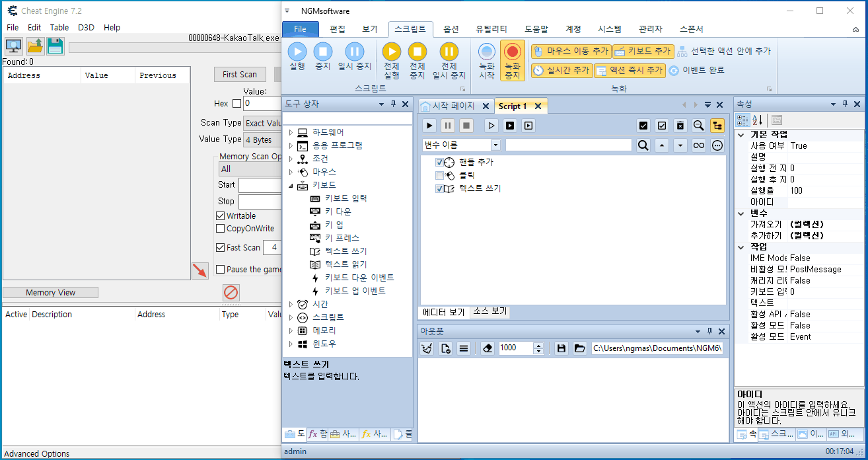Click the zoom-out magnifier icon in editor
The height and width of the screenshot is (460, 868).
pos(699,126)
